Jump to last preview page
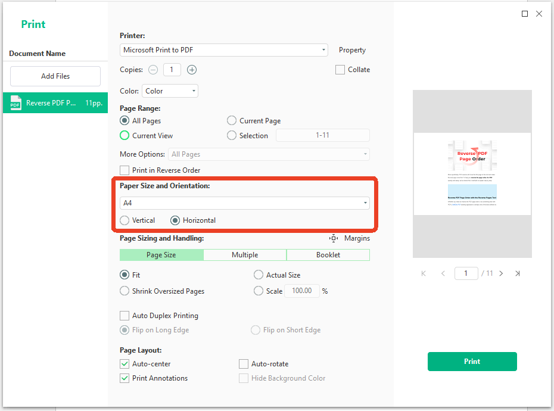 [518, 273]
